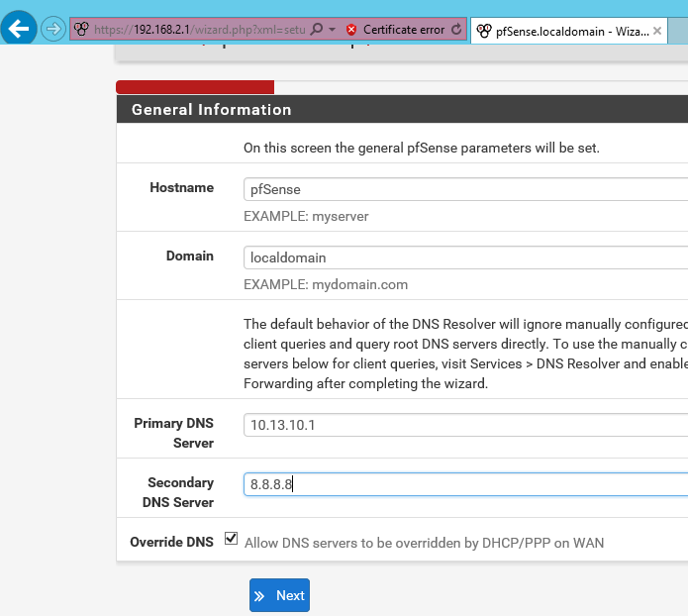
Task: Click the pfSense favicon on the tab
Action: coord(483,31)
